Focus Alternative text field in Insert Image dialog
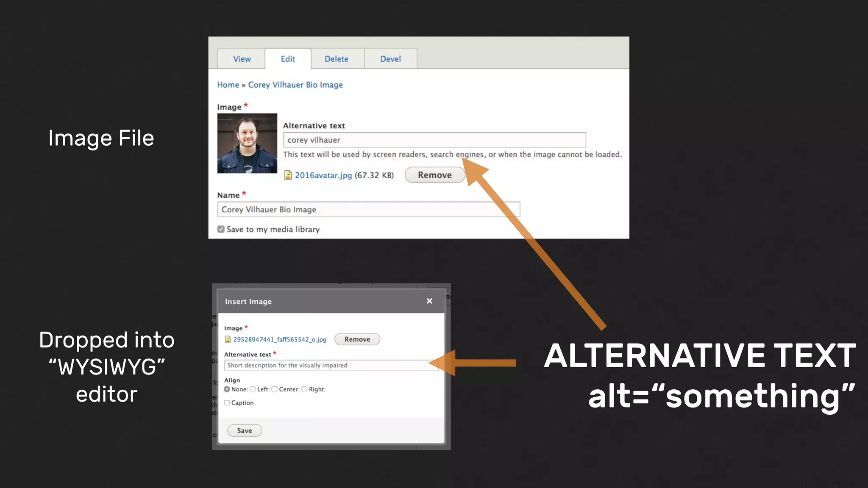This screenshot has height=488, width=868. [x=331, y=365]
